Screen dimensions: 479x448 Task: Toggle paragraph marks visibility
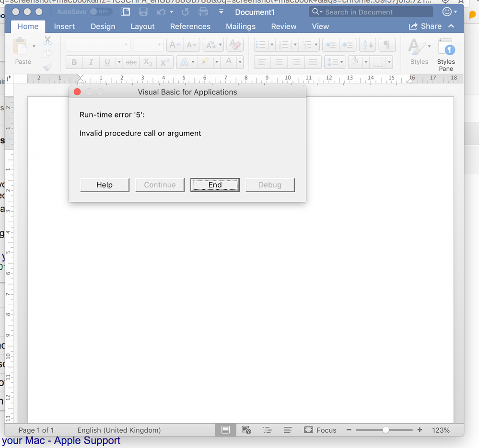click(x=387, y=44)
